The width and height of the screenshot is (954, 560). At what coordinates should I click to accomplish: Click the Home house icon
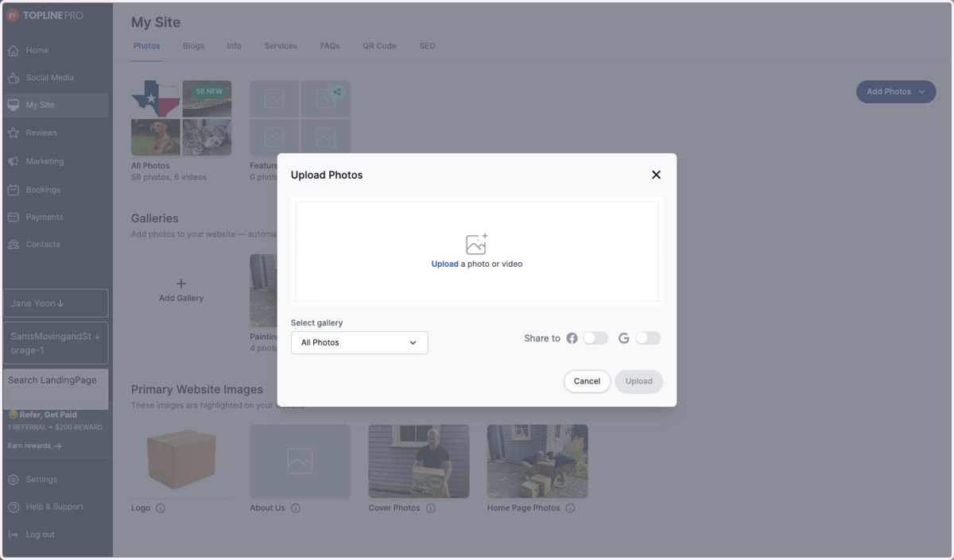tap(14, 51)
